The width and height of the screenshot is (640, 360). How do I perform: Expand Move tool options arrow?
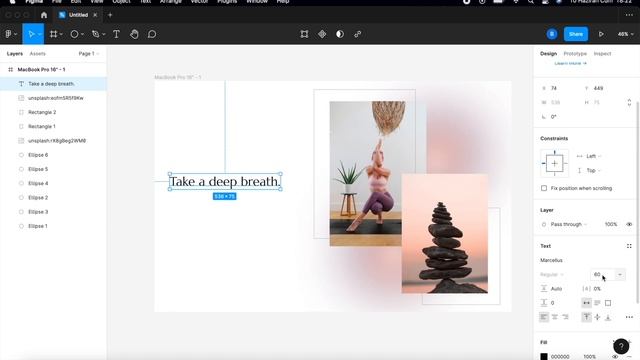pos(40,34)
